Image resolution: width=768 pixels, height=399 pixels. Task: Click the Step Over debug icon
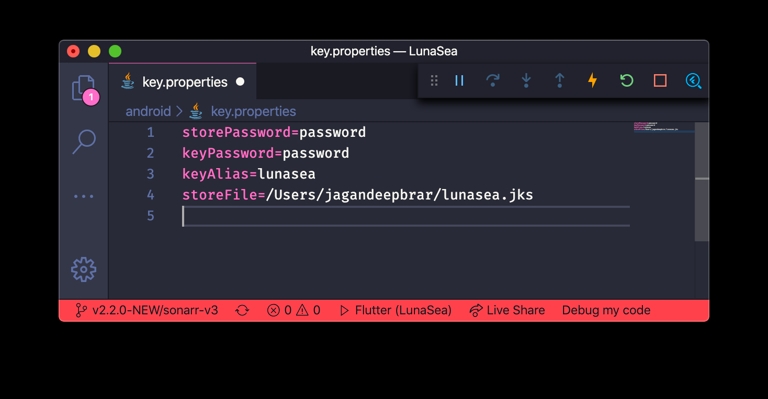point(492,80)
